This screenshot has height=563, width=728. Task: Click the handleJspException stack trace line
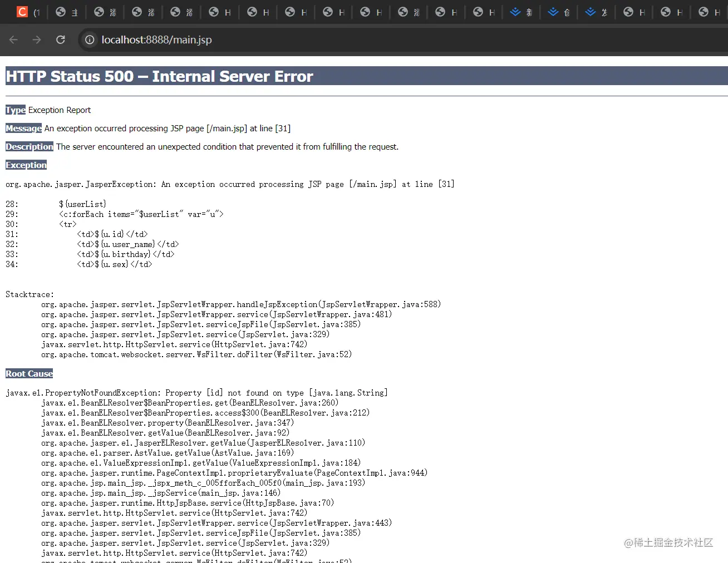point(241,304)
